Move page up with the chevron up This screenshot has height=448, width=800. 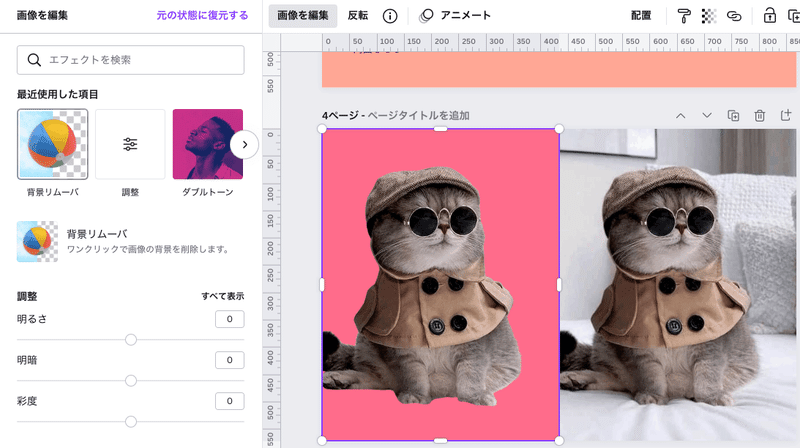pos(681,116)
